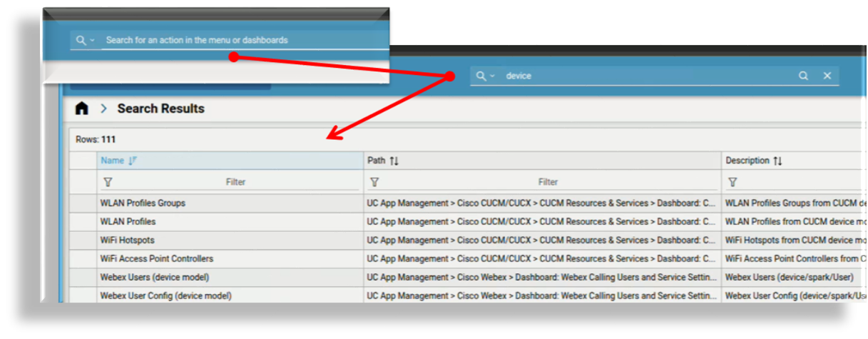Click the funnel icon in the Description column
This screenshot has height=339, width=868.
click(732, 182)
